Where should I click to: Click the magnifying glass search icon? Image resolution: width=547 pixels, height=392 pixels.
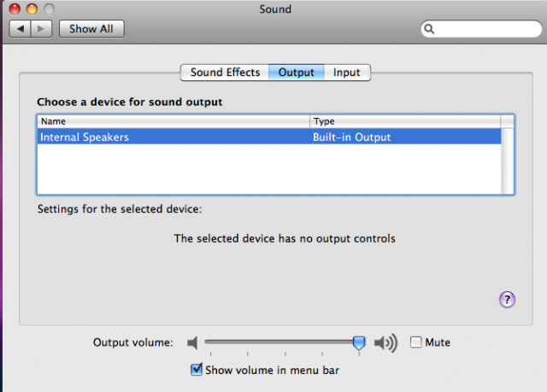(x=429, y=29)
